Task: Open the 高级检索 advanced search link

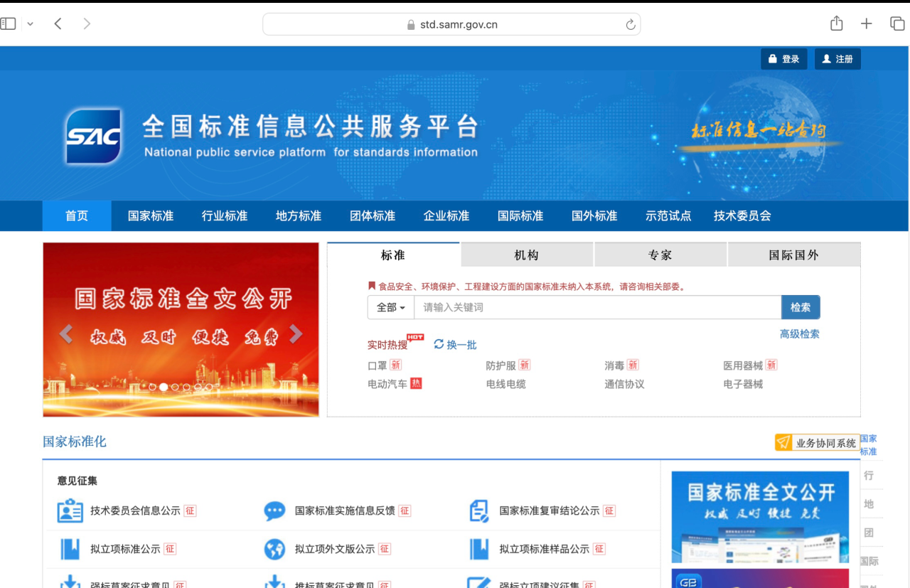Action: [x=799, y=333]
